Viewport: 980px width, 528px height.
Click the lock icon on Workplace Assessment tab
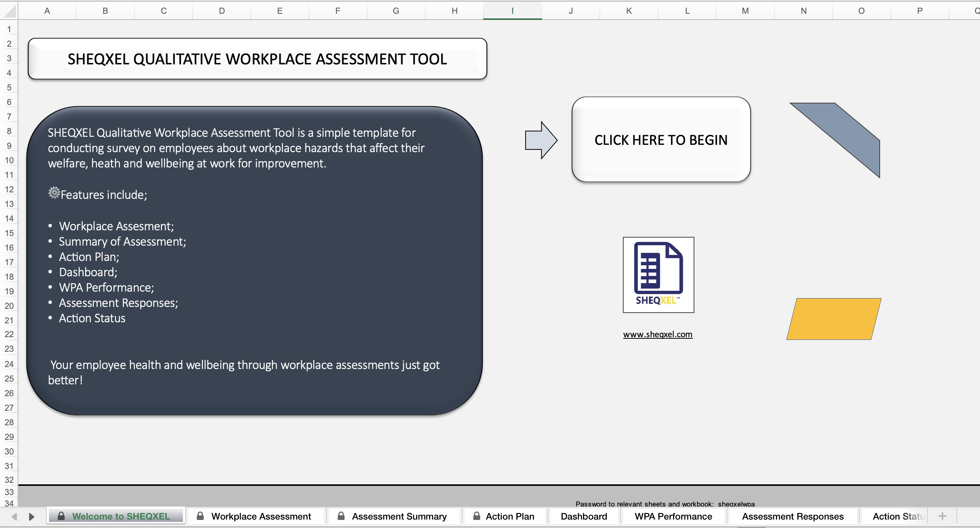(x=200, y=516)
